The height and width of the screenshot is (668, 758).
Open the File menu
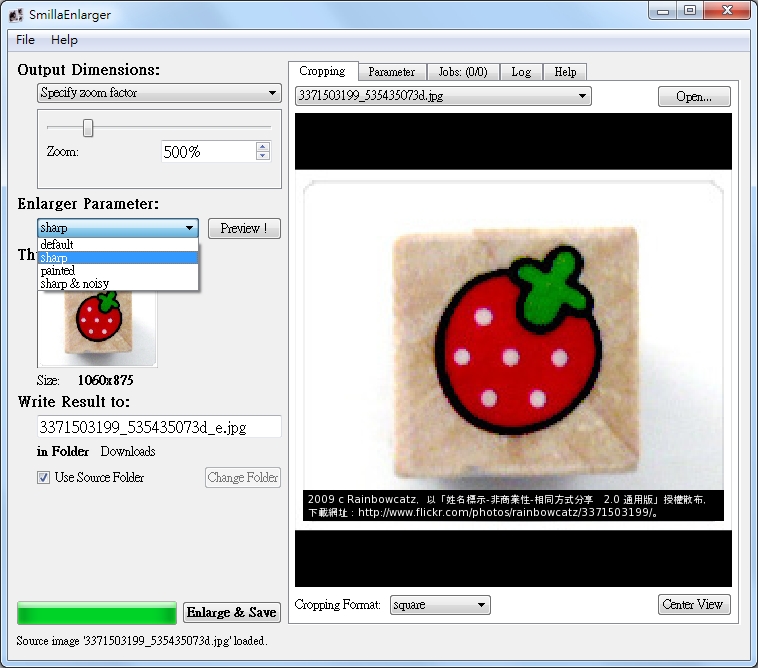[25, 40]
